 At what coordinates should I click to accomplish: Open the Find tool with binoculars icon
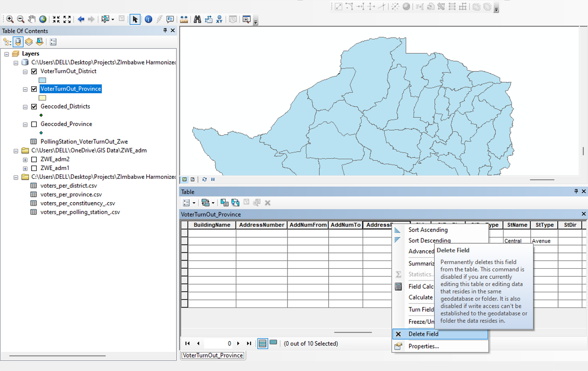[197, 19]
